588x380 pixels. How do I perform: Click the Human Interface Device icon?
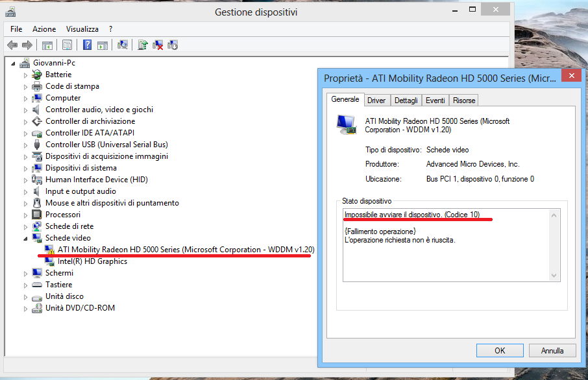(37, 180)
